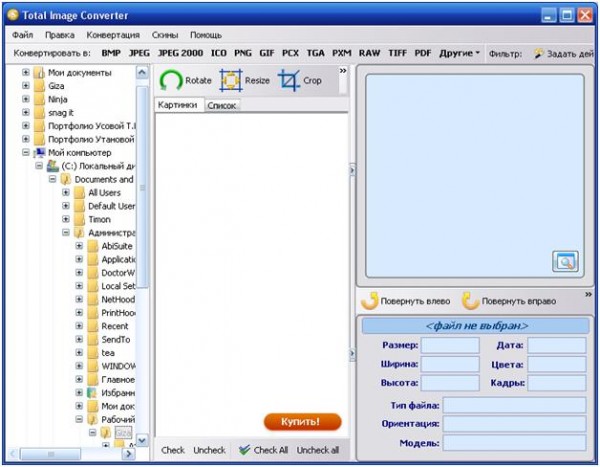Select the Timon folder
Viewport: 600px width, 467px height.
point(99,219)
